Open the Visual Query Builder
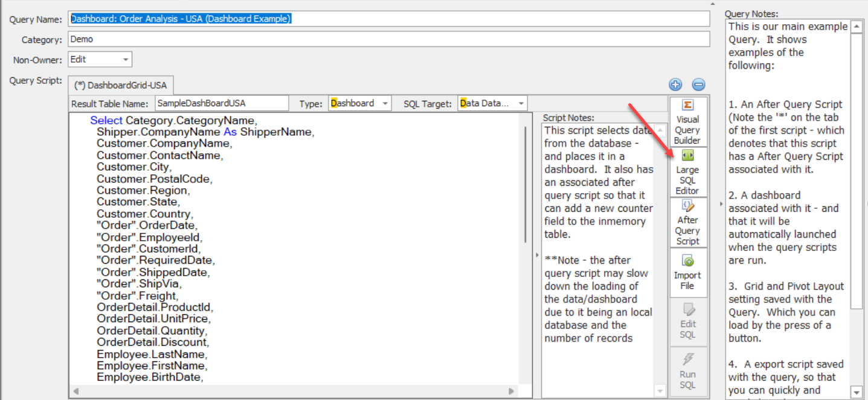868x400 pixels. coord(688,121)
